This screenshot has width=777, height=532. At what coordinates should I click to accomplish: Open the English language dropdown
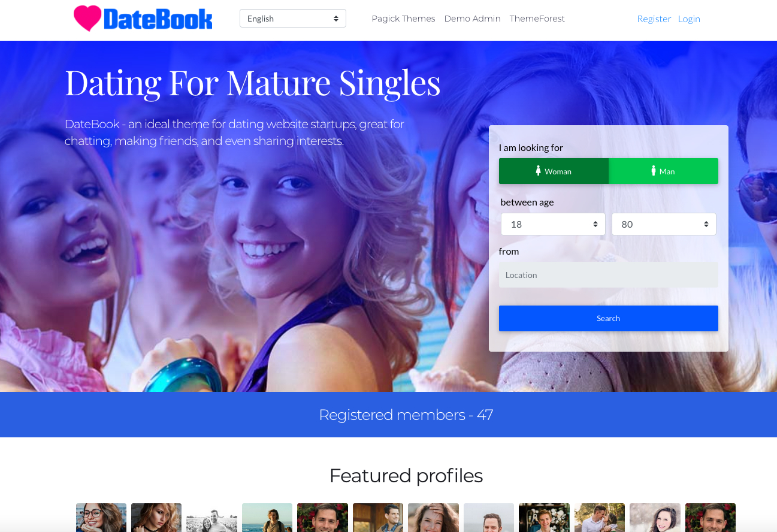tap(293, 19)
